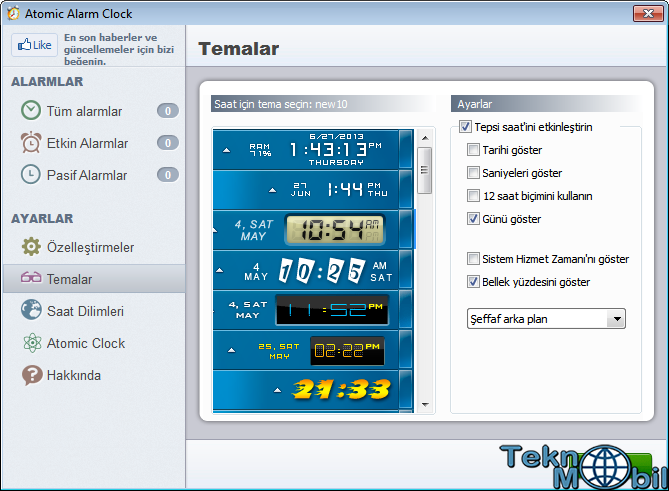Click the grey clock icon beside Pasif Alarmlar
669x491 pixels.
point(31,175)
